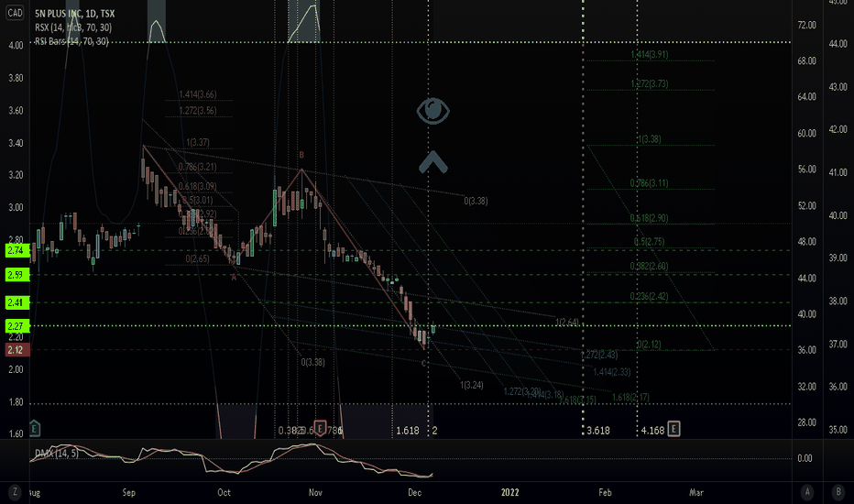Toggle the B scale button in bottom corner
This screenshot has height=504, width=854.
coord(838,492)
